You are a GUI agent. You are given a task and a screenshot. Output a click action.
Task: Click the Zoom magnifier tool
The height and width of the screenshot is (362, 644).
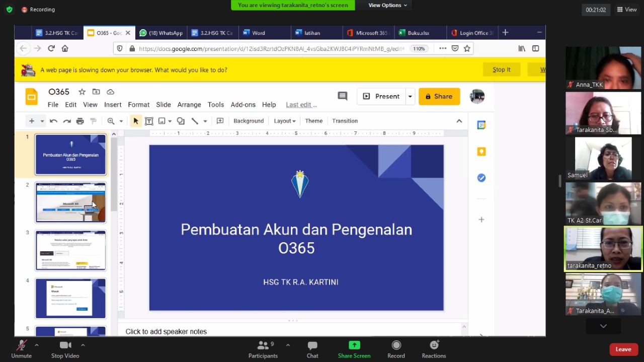click(111, 121)
